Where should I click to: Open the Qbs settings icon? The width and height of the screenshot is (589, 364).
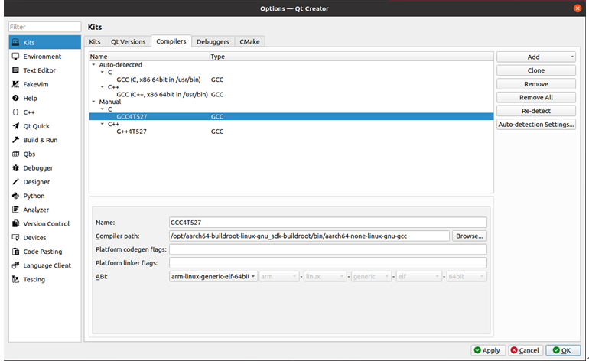click(x=15, y=154)
